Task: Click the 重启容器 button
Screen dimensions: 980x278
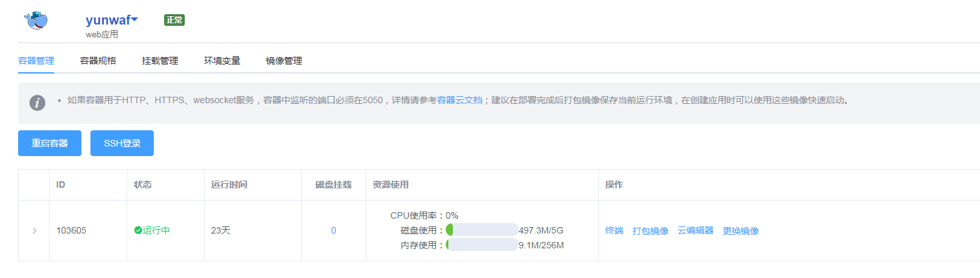Action: (x=50, y=143)
